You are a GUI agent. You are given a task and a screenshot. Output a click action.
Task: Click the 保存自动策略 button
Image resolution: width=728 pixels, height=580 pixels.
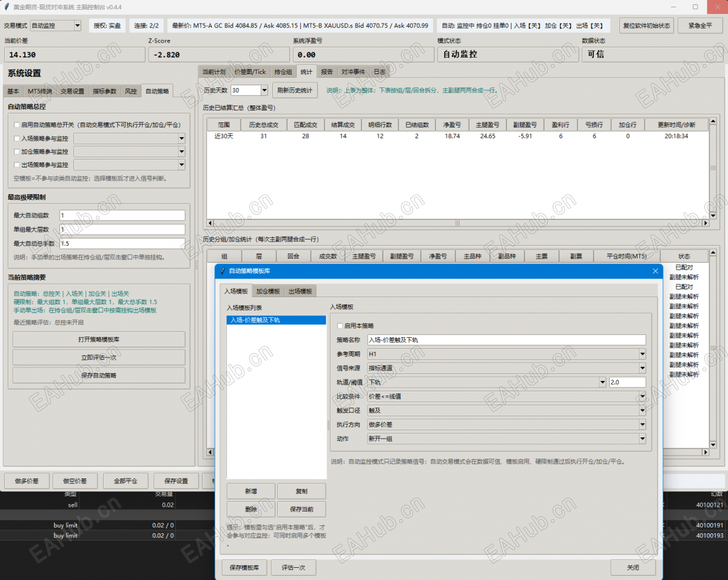click(99, 376)
